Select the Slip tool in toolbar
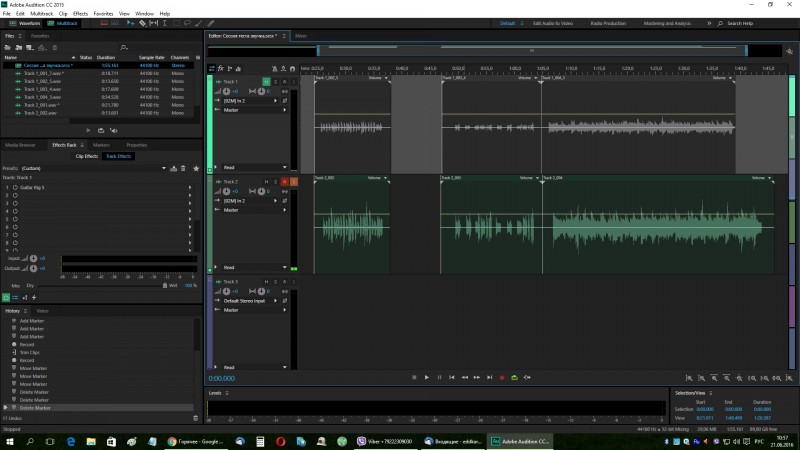 154,23
